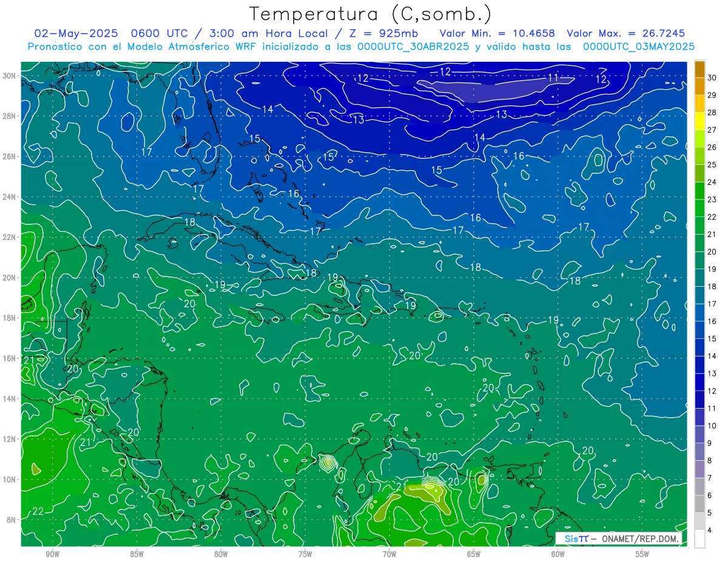Click the 30N latitude axis label
728x562 pixels.
click(10, 76)
